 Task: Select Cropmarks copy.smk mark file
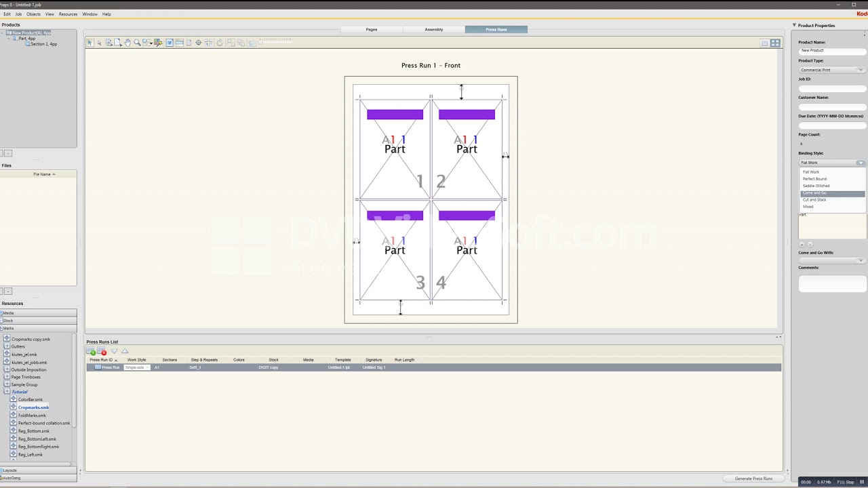click(x=31, y=339)
